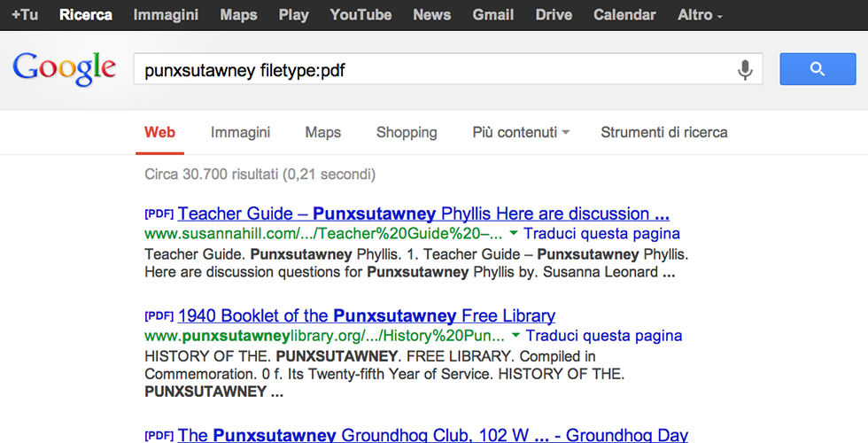Expand green arrow next to susannahill.com URL
Image resolution: width=868 pixels, height=443 pixels.
click(x=513, y=235)
